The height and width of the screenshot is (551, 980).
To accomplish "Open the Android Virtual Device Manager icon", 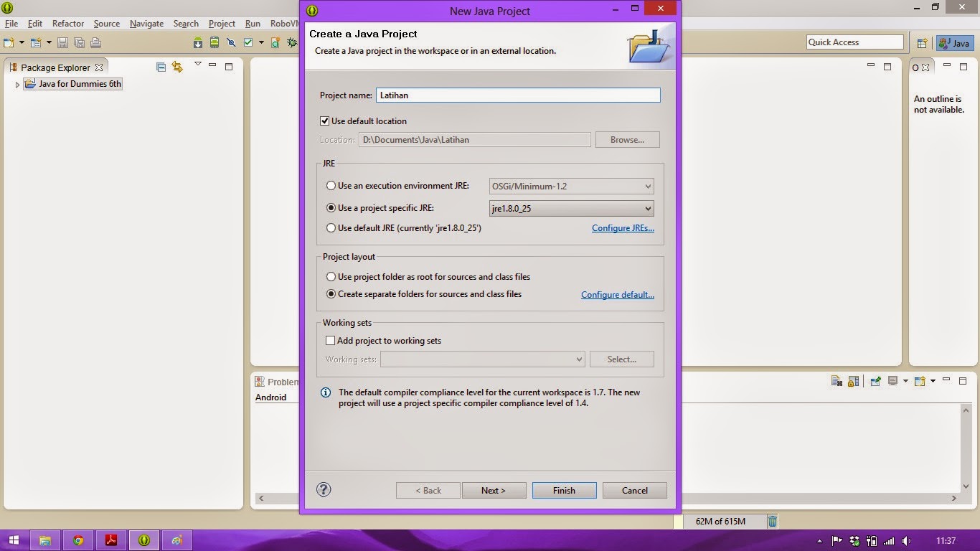I will 215,42.
